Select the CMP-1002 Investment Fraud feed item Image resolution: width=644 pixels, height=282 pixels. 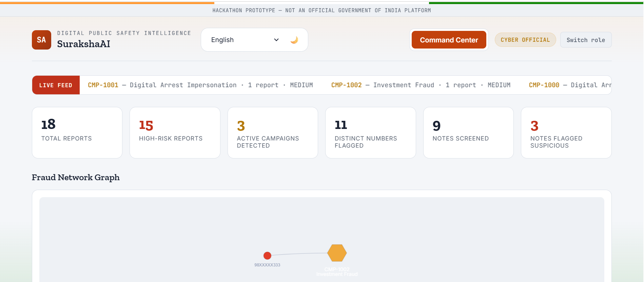[421, 85]
